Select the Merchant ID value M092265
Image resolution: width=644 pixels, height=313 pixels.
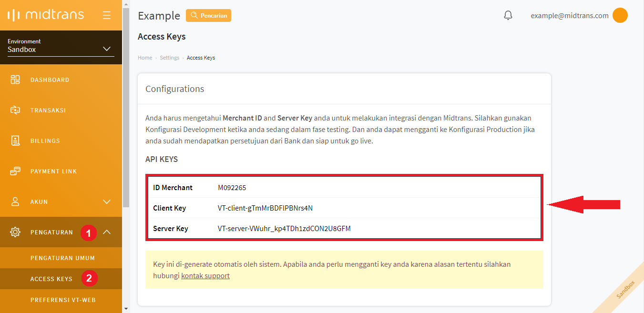tap(232, 188)
